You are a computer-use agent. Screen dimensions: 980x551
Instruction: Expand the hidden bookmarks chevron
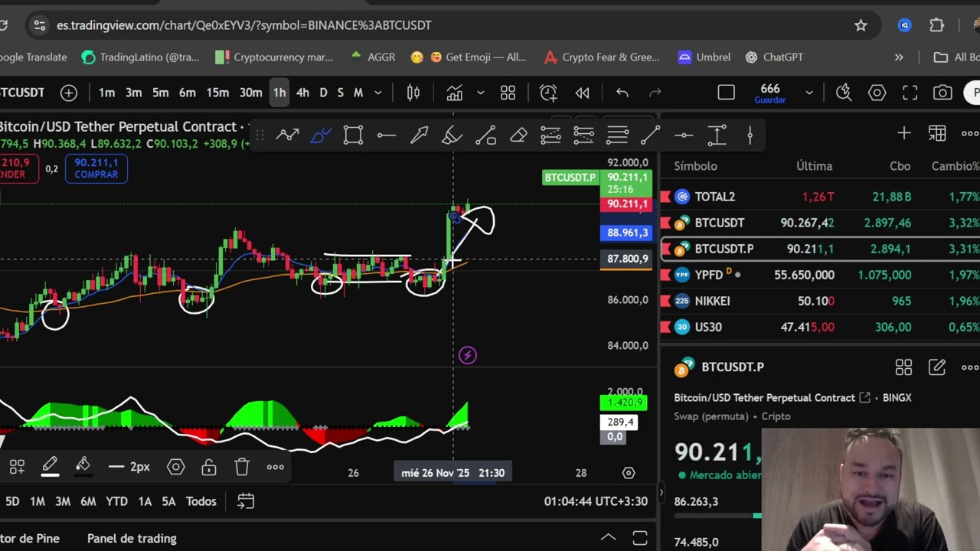coord(899,57)
